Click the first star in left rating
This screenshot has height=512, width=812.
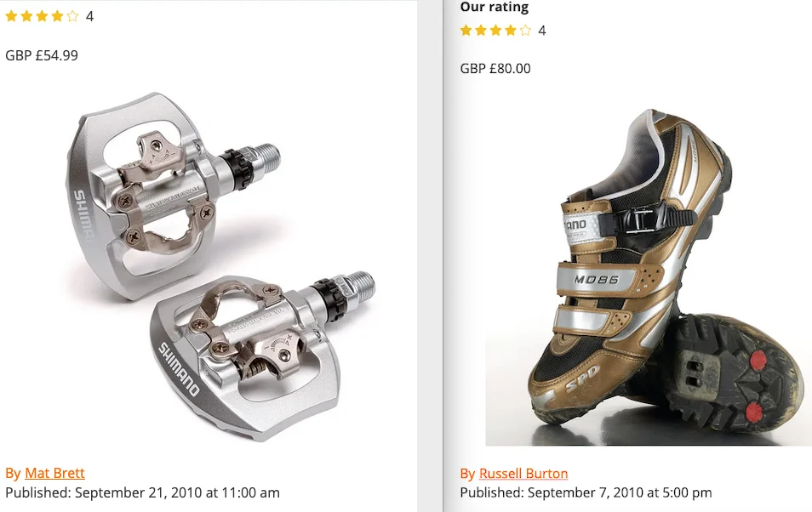11,16
